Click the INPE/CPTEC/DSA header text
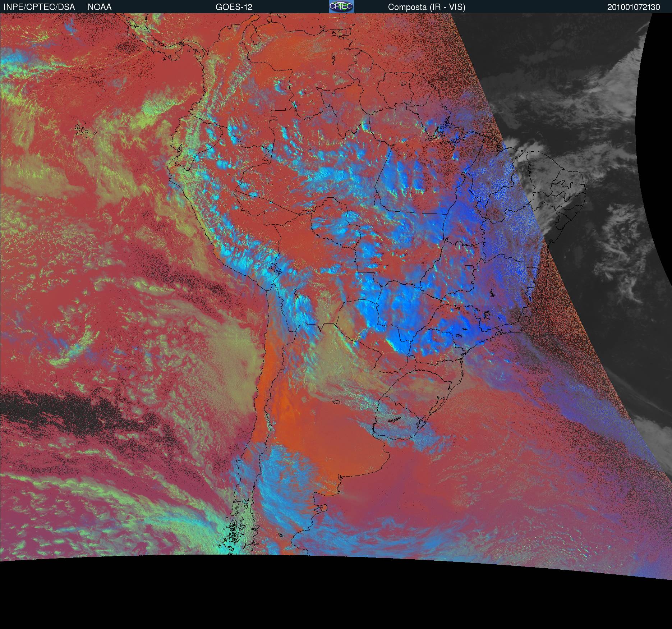The height and width of the screenshot is (629, 672). point(39,7)
